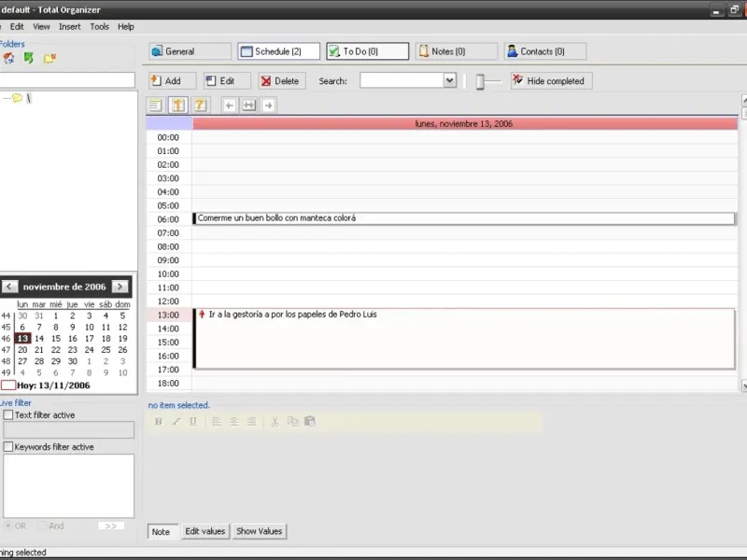
Task: Click the Cut scissors icon
Action: (x=275, y=422)
